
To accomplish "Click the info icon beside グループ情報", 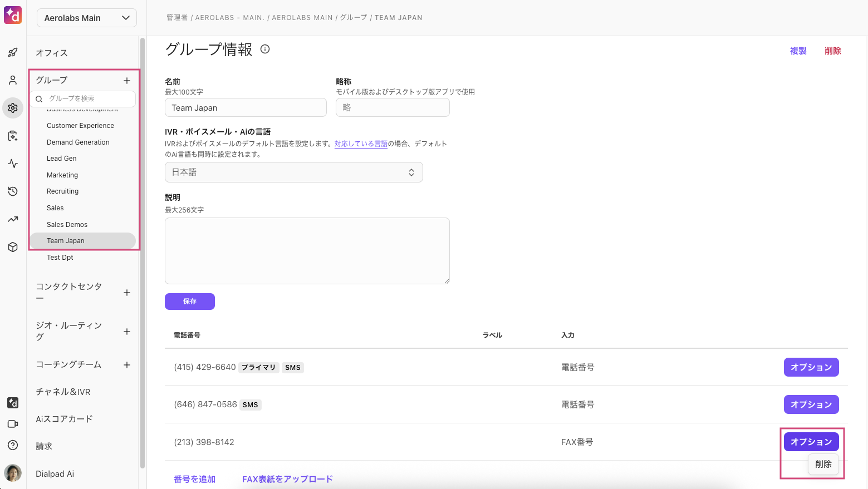I will (x=265, y=49).
